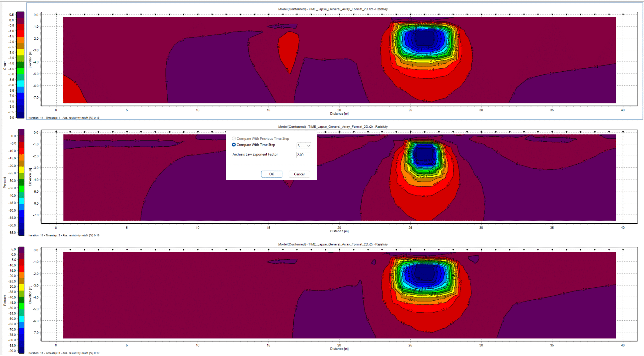Click the 'Distance [m]' axis label of the top plot
Image resolution: width=644 pixels, height=356 pixels.
click(x=339, y=114)
